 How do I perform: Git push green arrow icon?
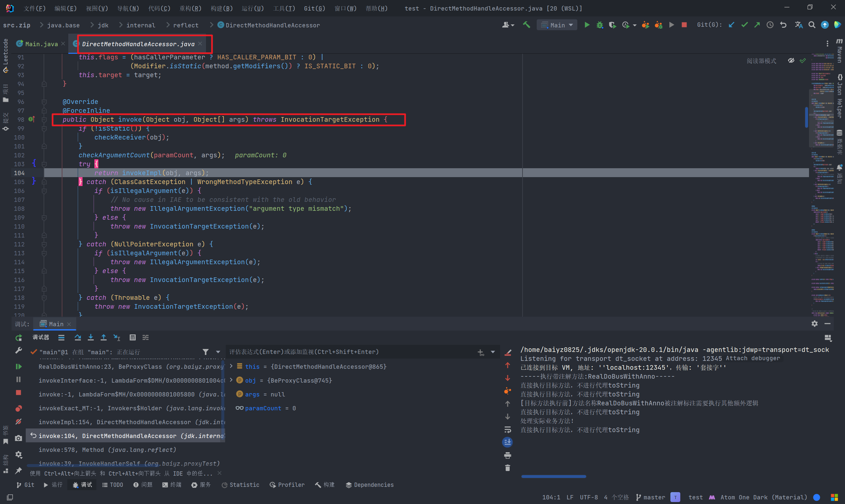click(757, 25)
